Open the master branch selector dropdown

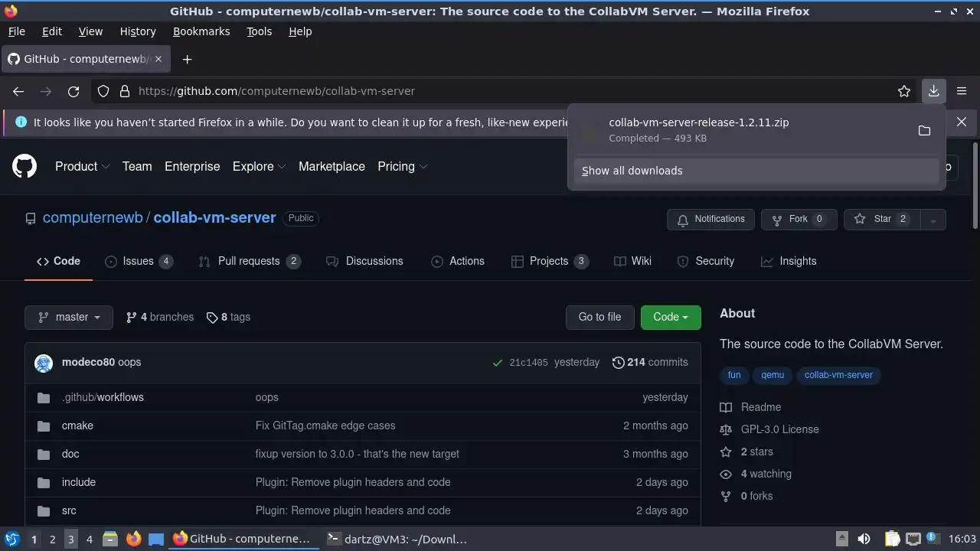[69, 317]
